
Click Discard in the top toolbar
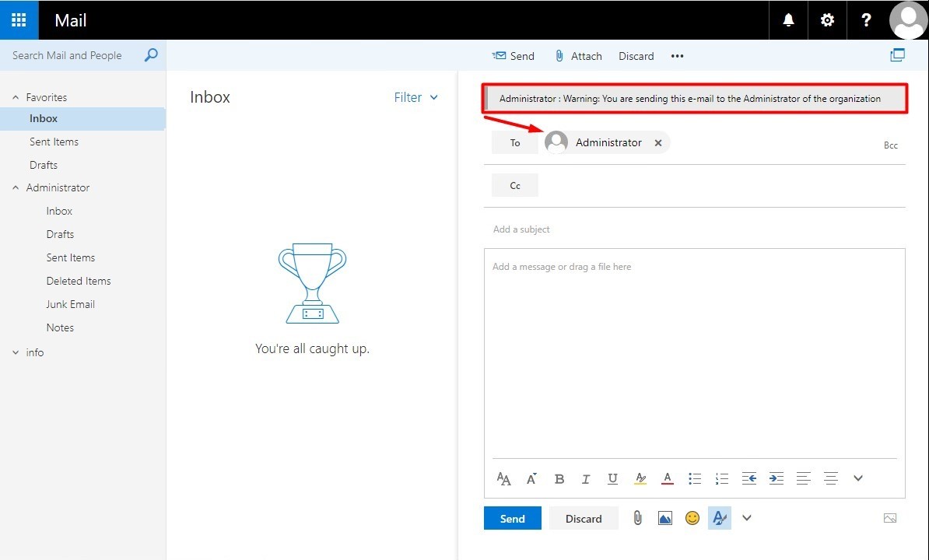point(636,56)
